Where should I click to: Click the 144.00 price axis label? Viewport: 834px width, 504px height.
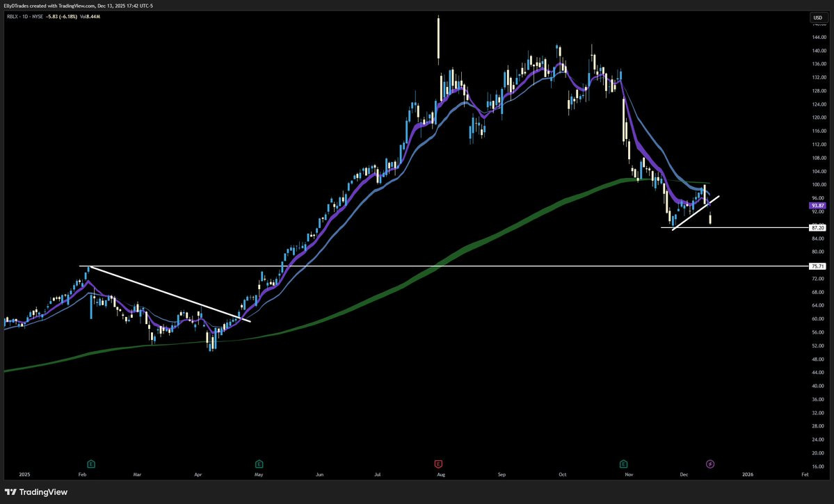[819, 38]
